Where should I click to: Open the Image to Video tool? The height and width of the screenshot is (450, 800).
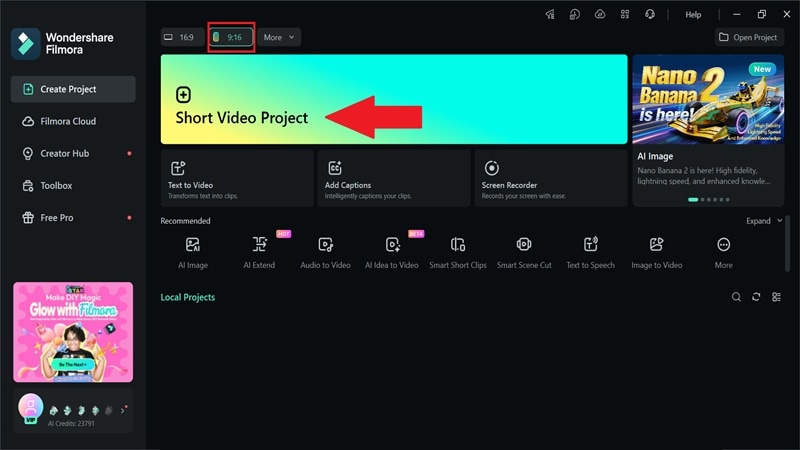657,253
